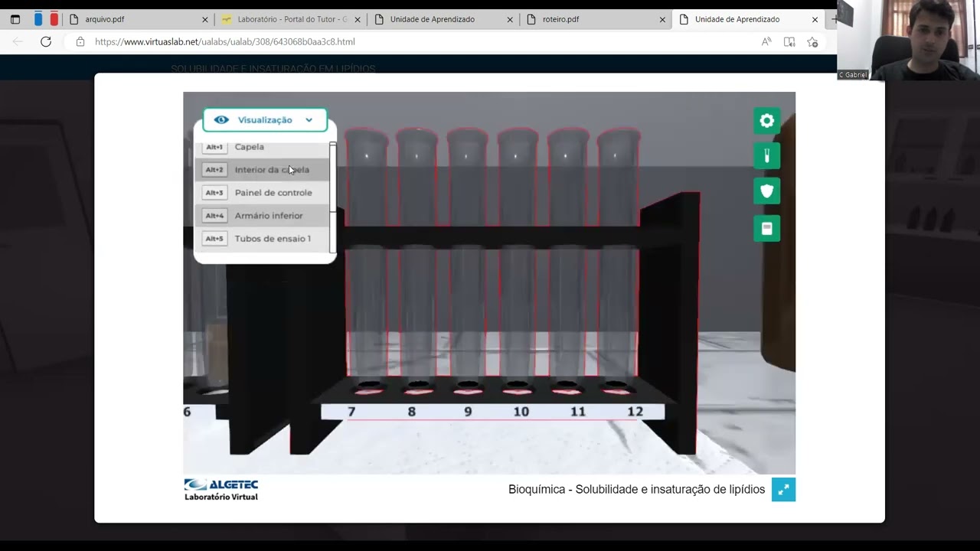Click the Alt+4 shortcut badge
Viewport: 980px width, 551px height.
point(214,216)
